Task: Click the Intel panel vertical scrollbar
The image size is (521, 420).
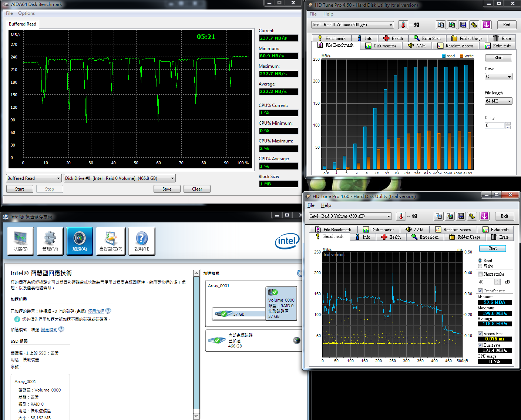Action: tap(196, 345)
